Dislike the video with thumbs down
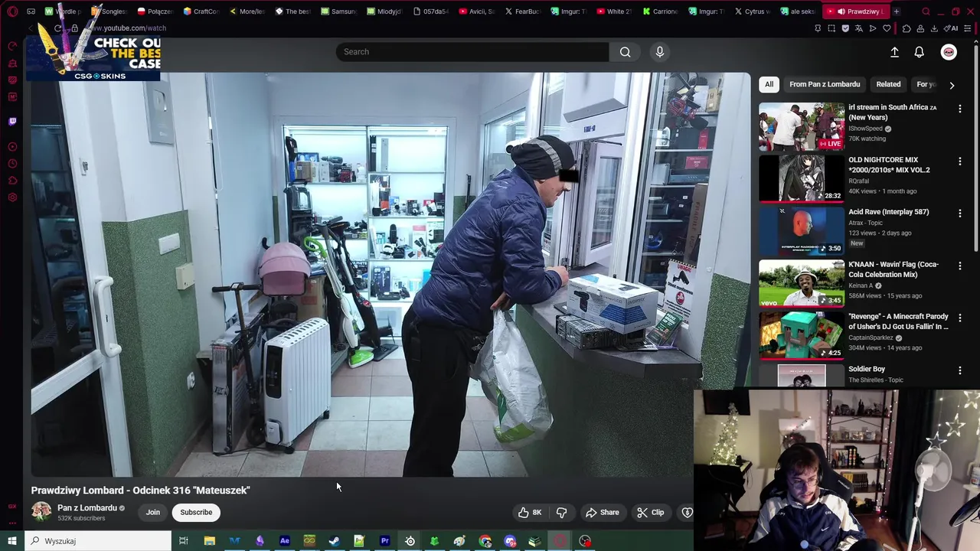The image size is (980, 551). click(561, 513)
